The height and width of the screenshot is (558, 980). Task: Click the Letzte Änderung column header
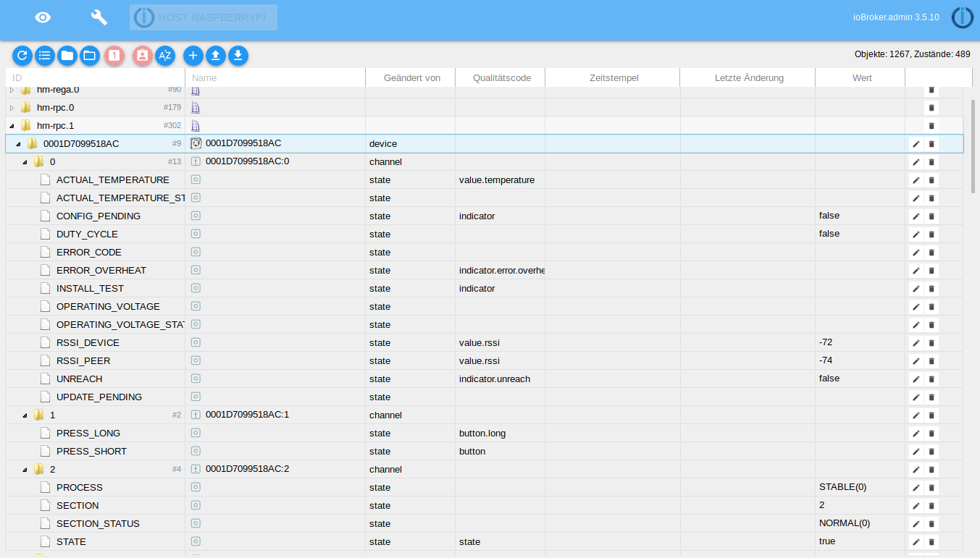coord(749,77)
